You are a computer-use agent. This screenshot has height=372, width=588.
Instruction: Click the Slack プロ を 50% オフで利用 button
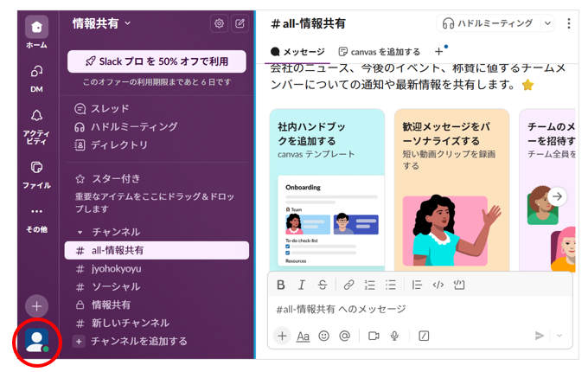157,61
